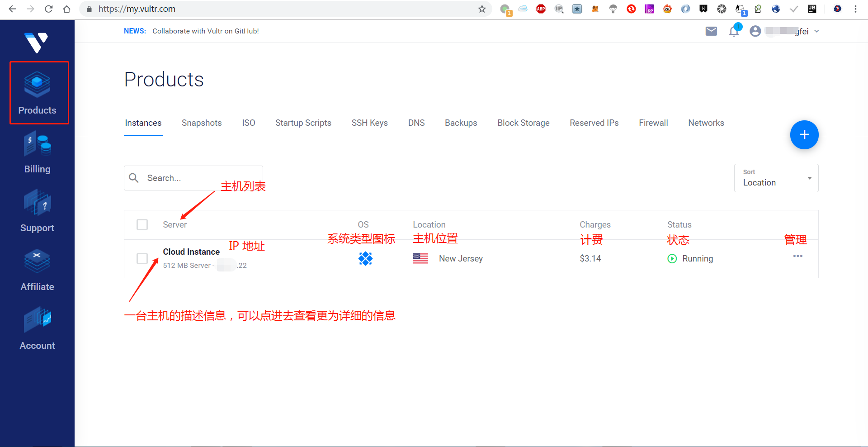Switch to the Block Storage tab

[x=524, y=123]
